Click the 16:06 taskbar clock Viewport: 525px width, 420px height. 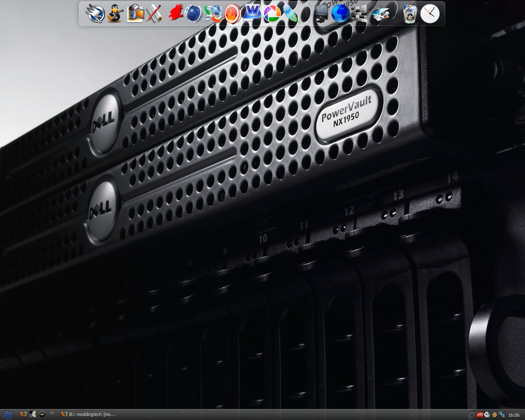pos(514,415)
